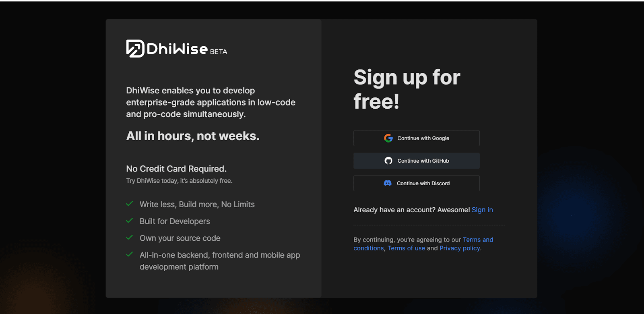The image size is (644, 314).
Task: Click No Credit Card Required text
Action: click(176, 169)
